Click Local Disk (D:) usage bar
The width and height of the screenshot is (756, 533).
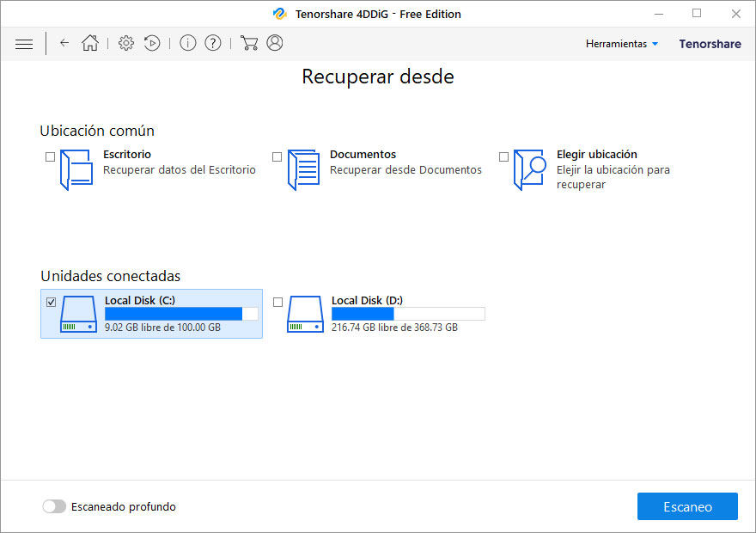[x=408, y=314]
